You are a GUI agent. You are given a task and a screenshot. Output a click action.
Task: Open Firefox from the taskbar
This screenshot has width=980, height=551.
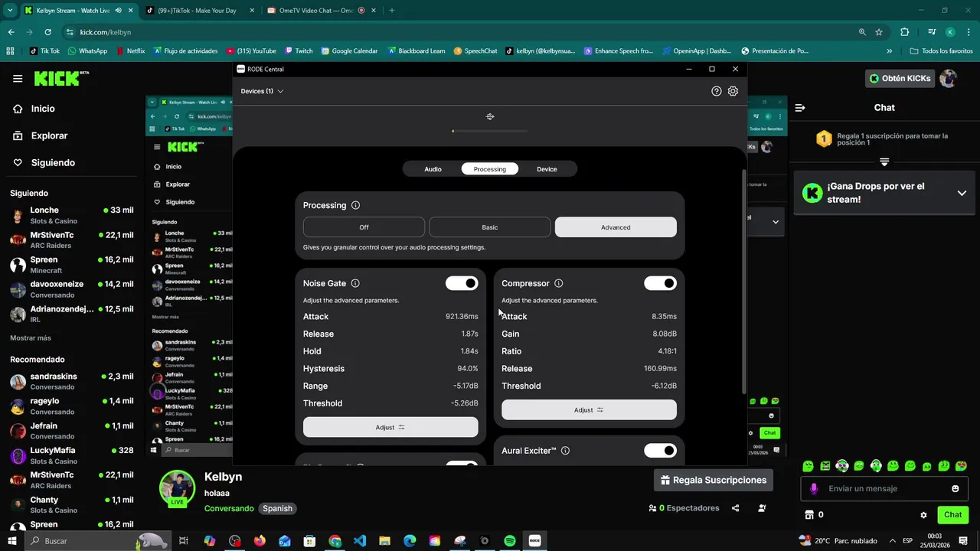pos(260,541)
